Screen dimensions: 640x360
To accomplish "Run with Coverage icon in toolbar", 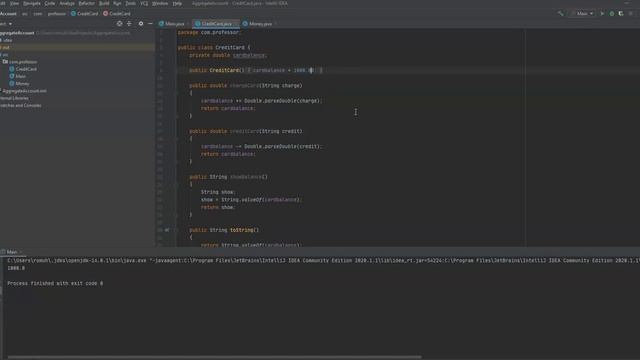I will pos(621,13).
